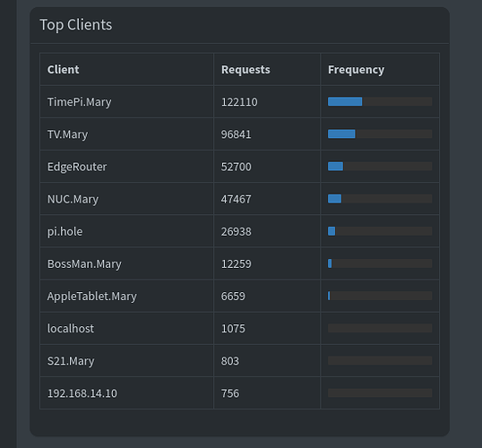This screenshot has height=448, width=482.
Task: Click the EdgeRouter frequency bar
Action: click(x=380, y=167)
